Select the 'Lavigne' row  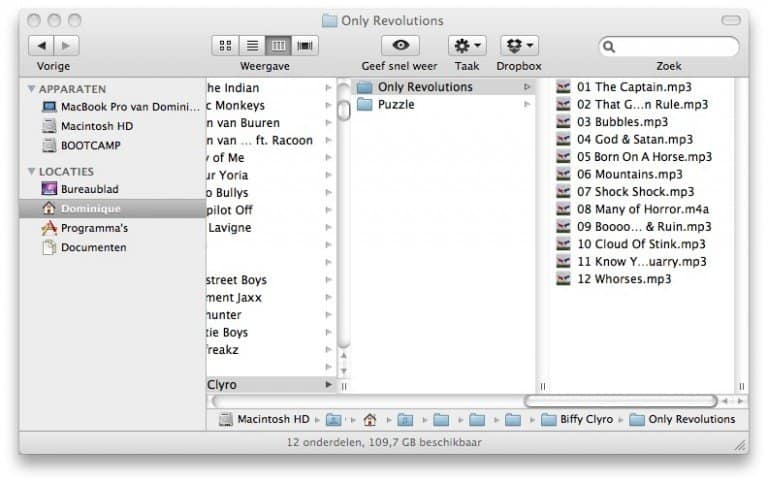click(x=271, y=228)
